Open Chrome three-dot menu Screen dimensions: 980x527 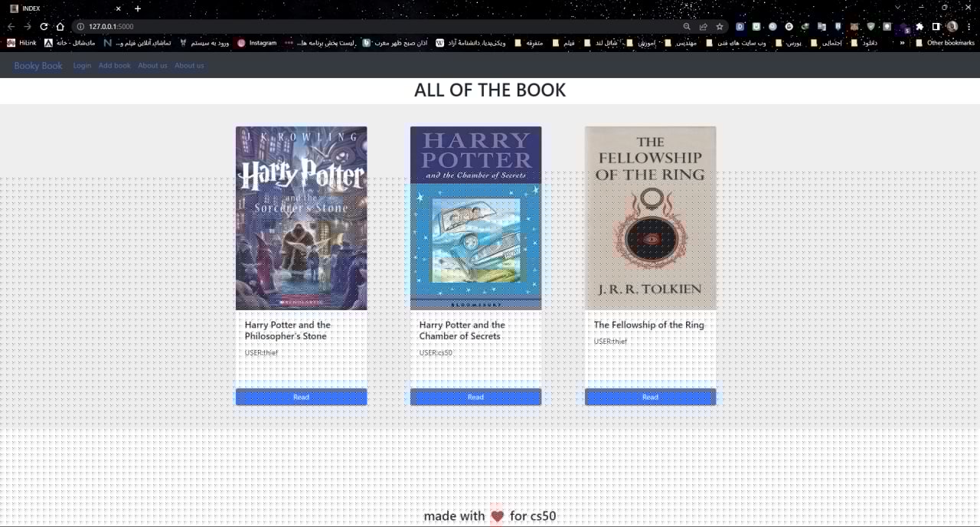[969, 26]
